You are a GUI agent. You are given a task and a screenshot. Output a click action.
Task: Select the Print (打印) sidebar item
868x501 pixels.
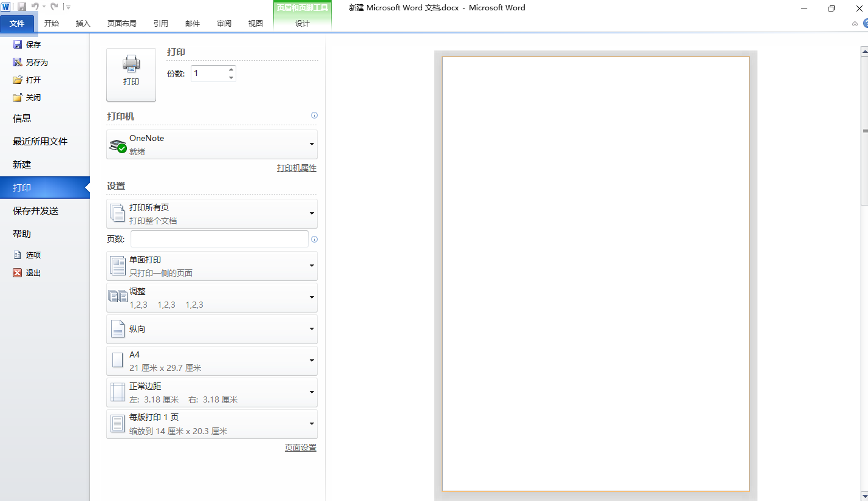pos(45,188)
